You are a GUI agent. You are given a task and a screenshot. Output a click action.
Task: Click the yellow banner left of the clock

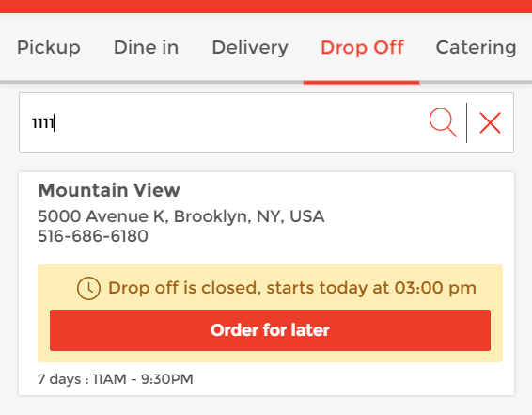coord(57,288)
